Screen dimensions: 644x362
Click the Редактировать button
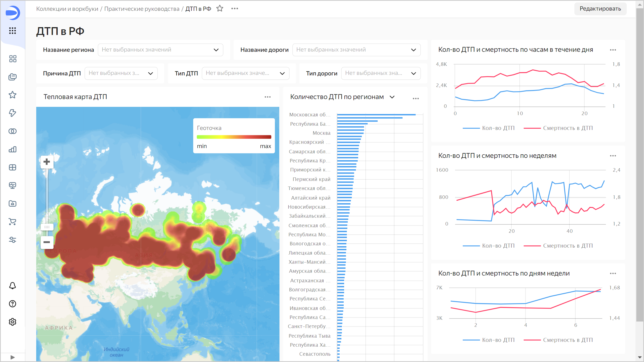pos(600,9)
